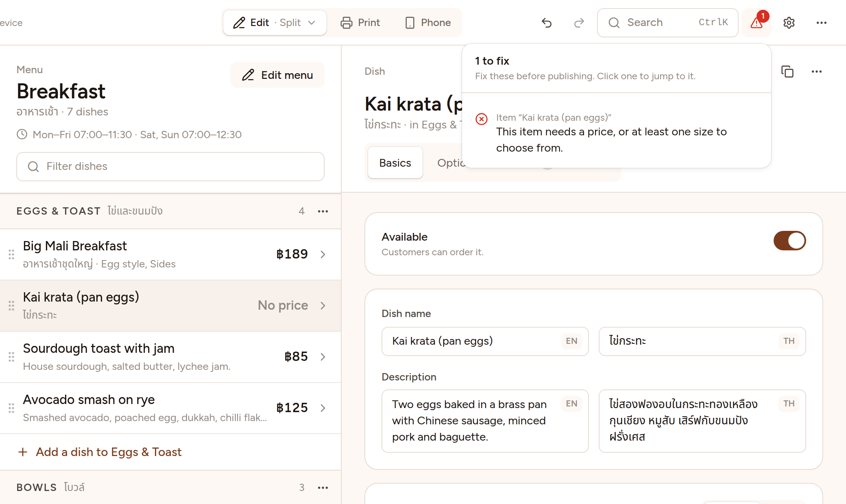Switch to Phone preview mode
Screen dimensions: 846x504
(428, 23)
